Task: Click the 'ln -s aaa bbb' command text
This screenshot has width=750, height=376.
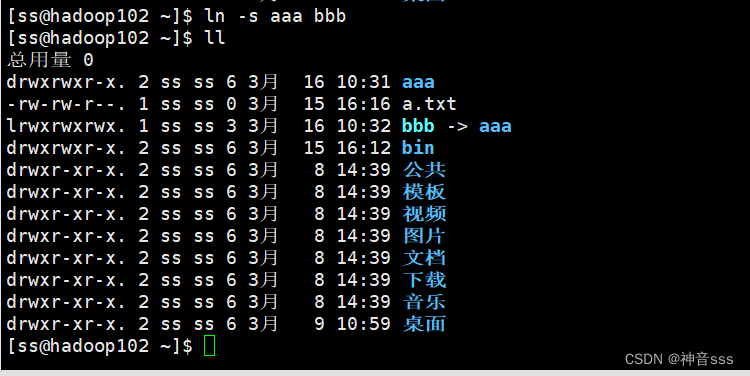Action: point(275,16)
